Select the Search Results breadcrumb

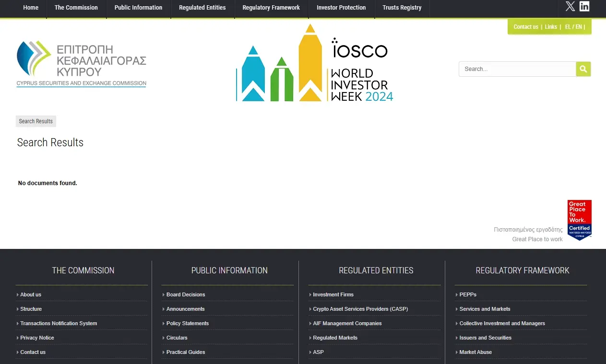tap(36, 121)
